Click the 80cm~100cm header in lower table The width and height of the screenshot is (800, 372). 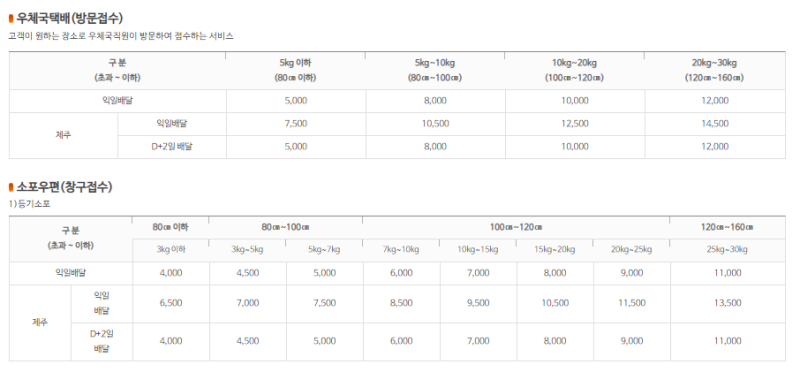point(286,227)
